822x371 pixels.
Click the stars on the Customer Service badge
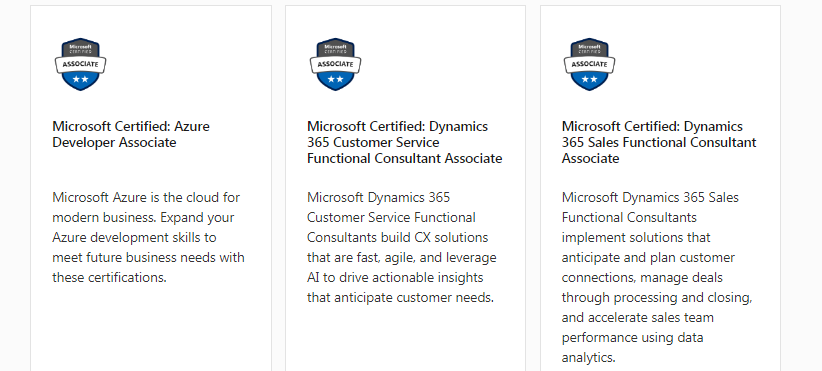click(335, 79)
